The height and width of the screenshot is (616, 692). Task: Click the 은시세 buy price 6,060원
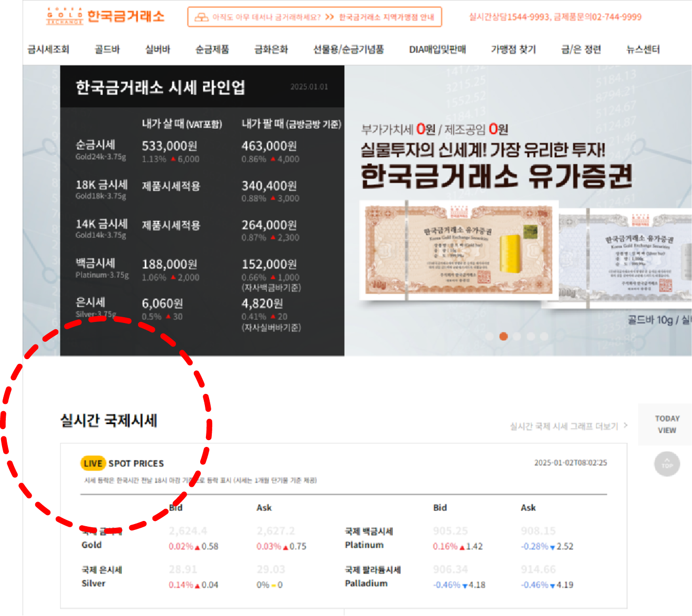pyautogui.click(x=162, y=304)
